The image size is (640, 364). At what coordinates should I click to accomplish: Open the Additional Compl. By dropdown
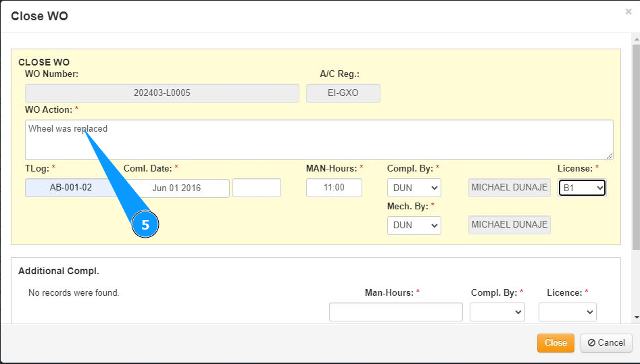[x=497, y=312]
